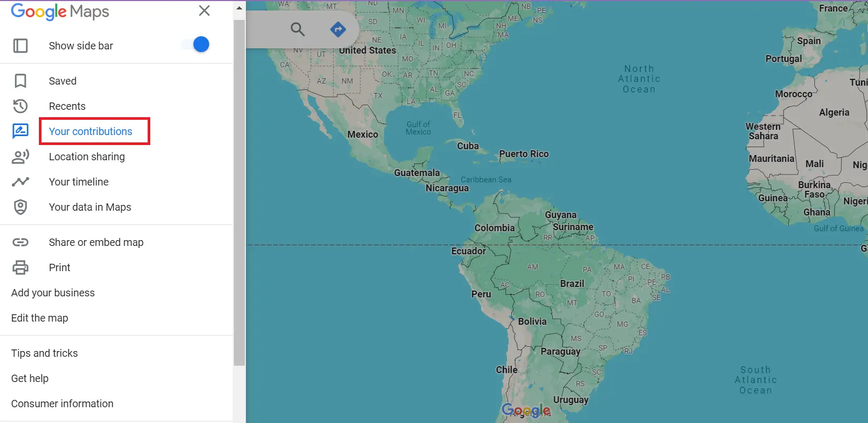Click the Gulf of Mexico label
This screenshot has height=423, width=868.
click(x=418, y=128)
